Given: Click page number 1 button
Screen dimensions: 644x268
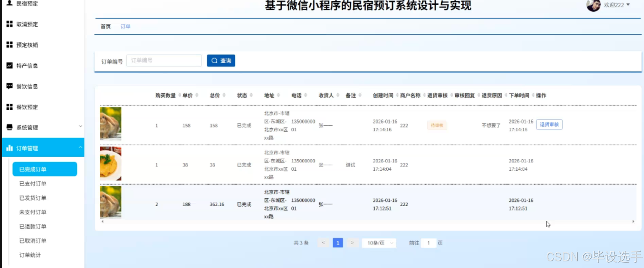Looking at the screenshot, I should click(338, 243).
